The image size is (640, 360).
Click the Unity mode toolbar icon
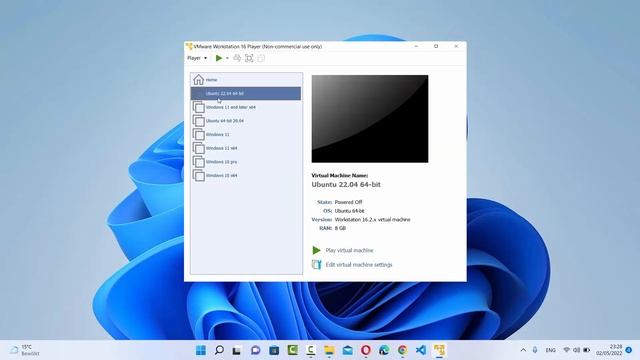click(261, 58)
